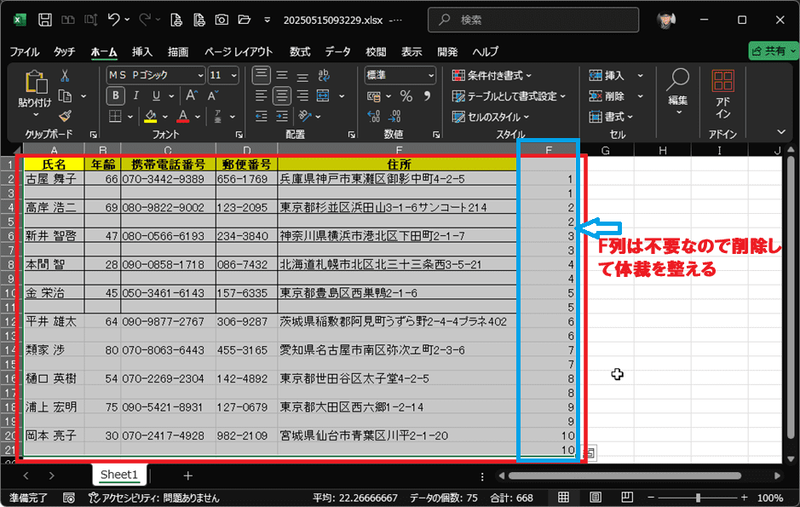Switch to Page Layout view icon

(x=595, y=497)
